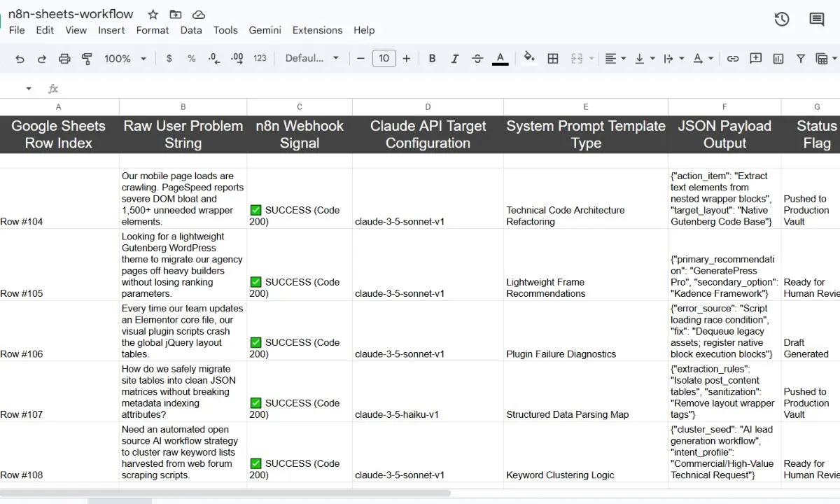Apply percent format icon

click(x=191, y=59)
